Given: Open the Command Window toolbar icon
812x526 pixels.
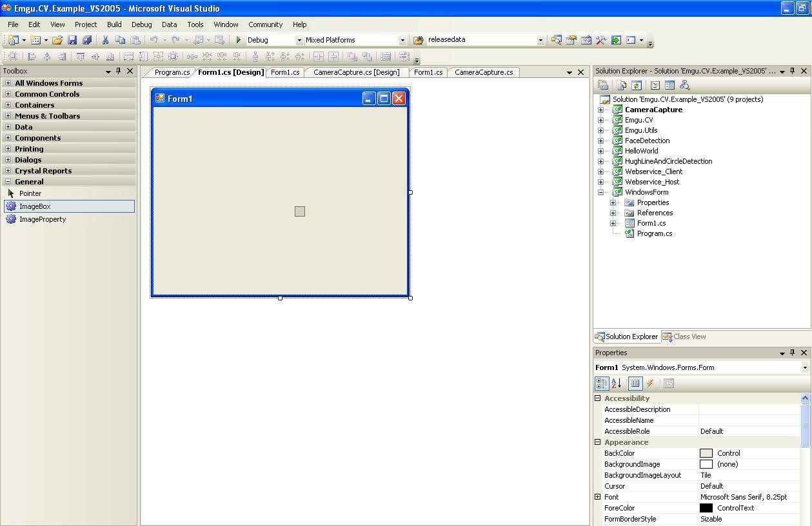Looking at the screenshot, I should (631, 40).
